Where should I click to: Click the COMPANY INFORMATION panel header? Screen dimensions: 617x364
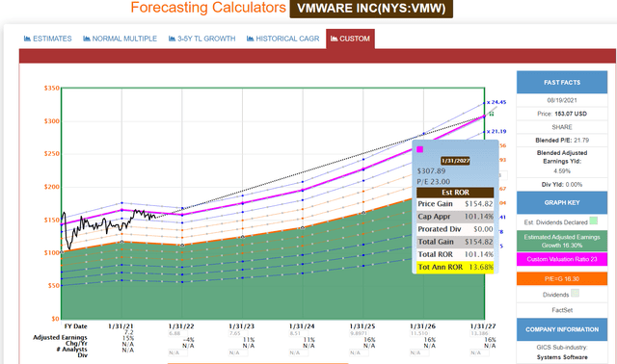[x=562, y=329]
